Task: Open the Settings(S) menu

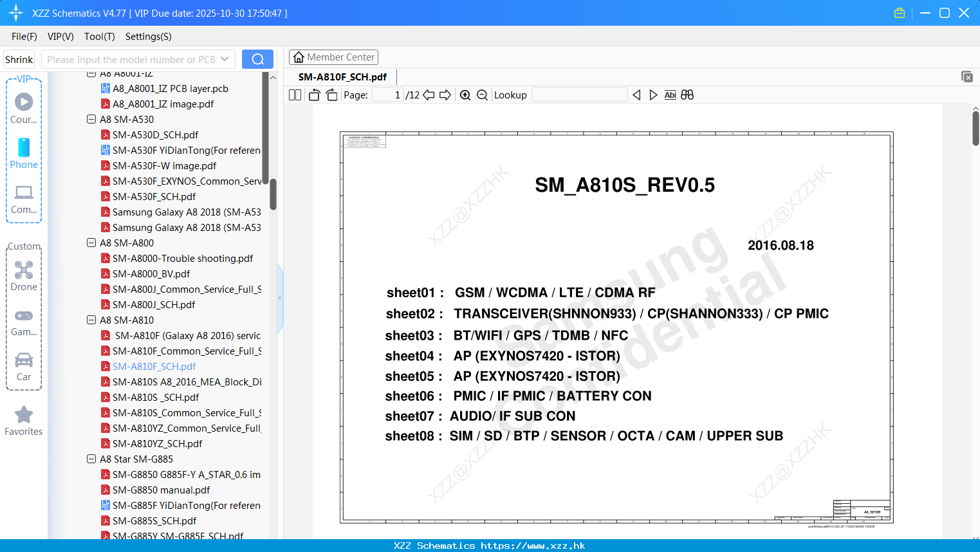Action: pos(149,37)
